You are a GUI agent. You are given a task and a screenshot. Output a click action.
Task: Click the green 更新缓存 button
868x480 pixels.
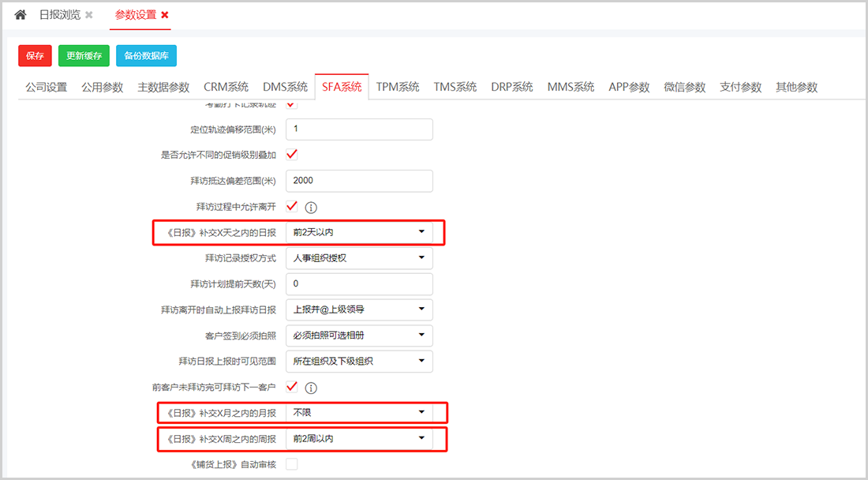pos(84,56)
